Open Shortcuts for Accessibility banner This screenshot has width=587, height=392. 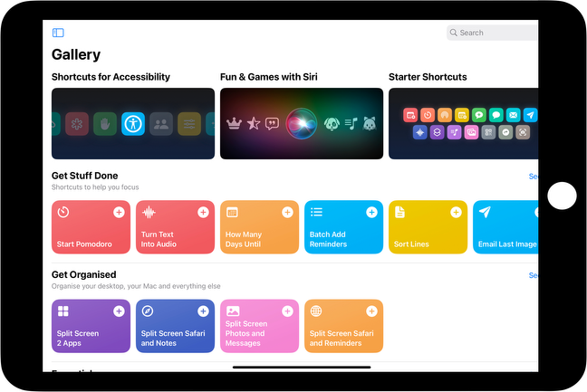coord(133,123)
